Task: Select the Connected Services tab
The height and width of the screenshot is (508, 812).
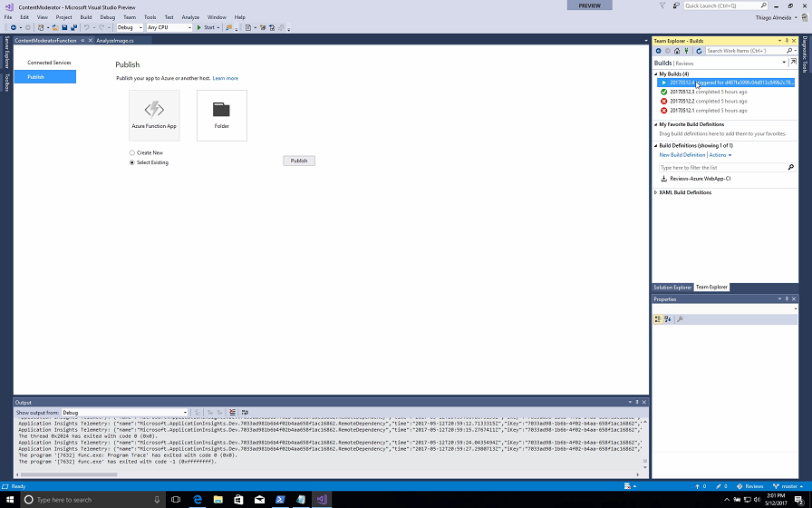Action: [49, 63]
